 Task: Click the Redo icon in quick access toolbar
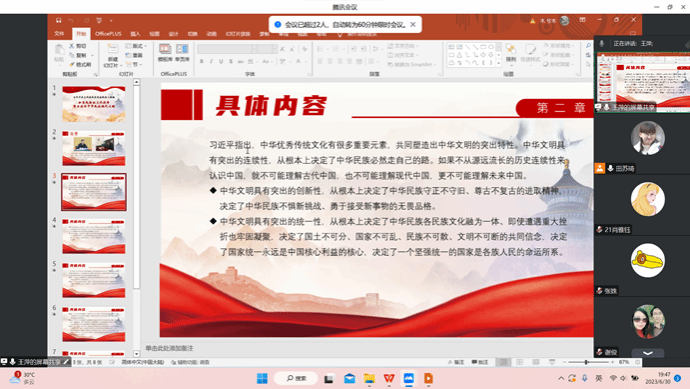[x=86, y=20]
